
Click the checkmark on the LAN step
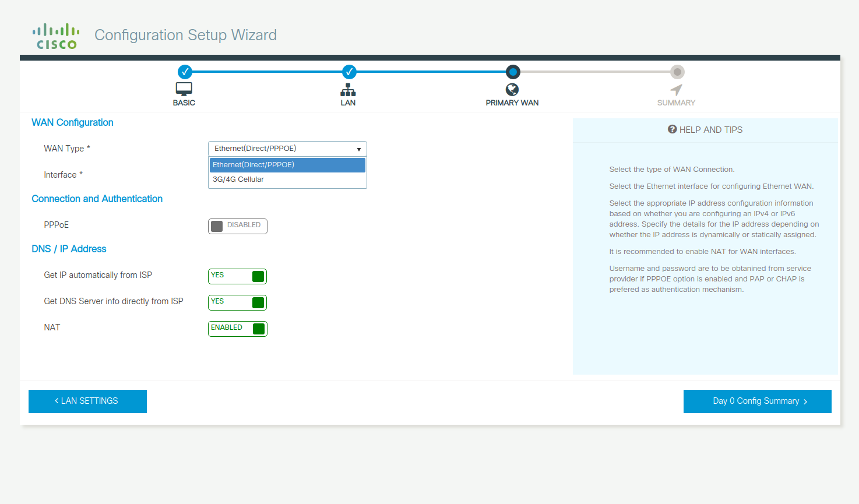(349, 72)
